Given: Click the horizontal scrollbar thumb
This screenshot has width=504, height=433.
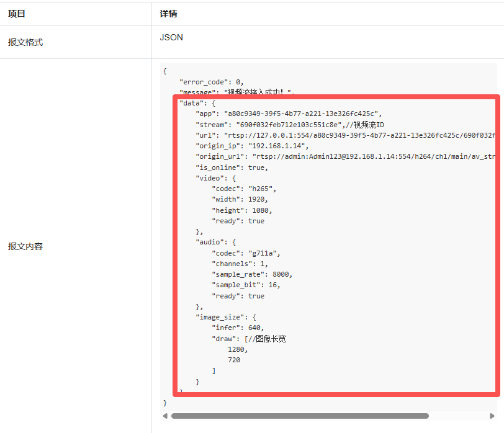Looking at the screenshot, I should click(300, 416).
